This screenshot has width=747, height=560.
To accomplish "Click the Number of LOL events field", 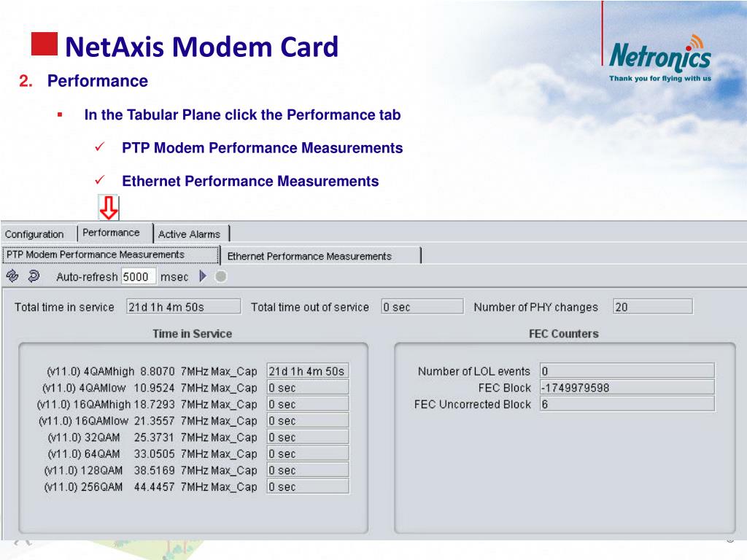I will [627, 371].
